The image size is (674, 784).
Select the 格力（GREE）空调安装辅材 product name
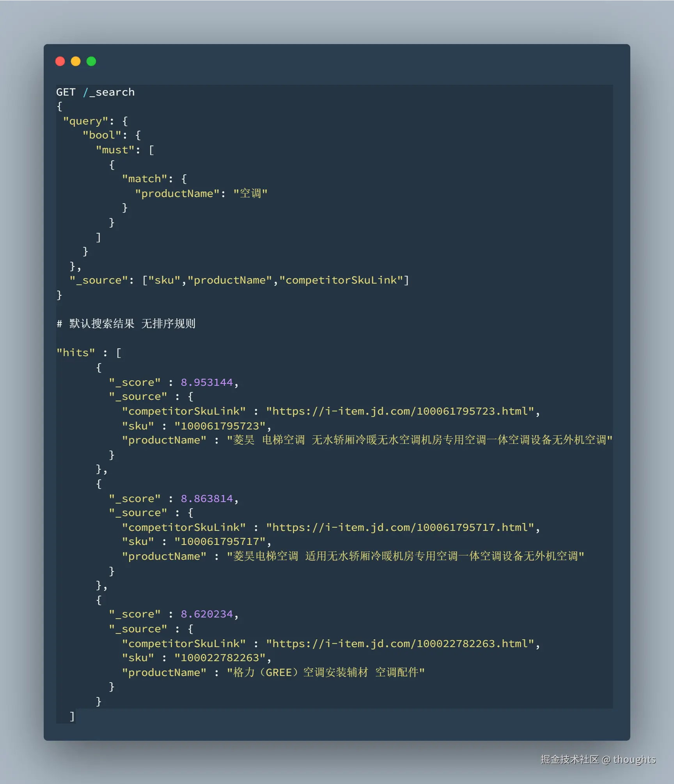tap(326, 672)
